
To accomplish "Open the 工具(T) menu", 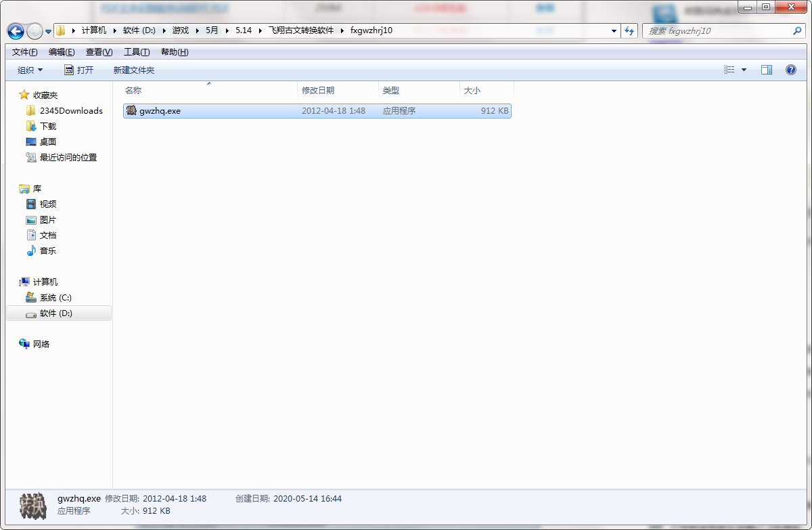I will [x=137, y=52].
